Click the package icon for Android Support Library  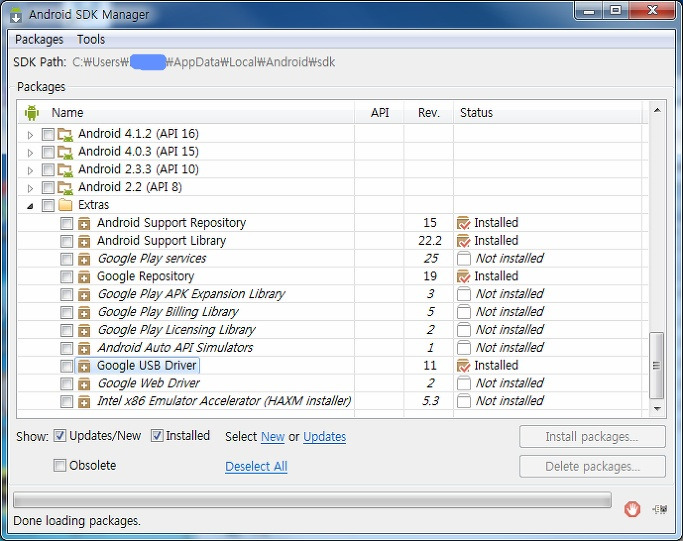click(84, 241)
